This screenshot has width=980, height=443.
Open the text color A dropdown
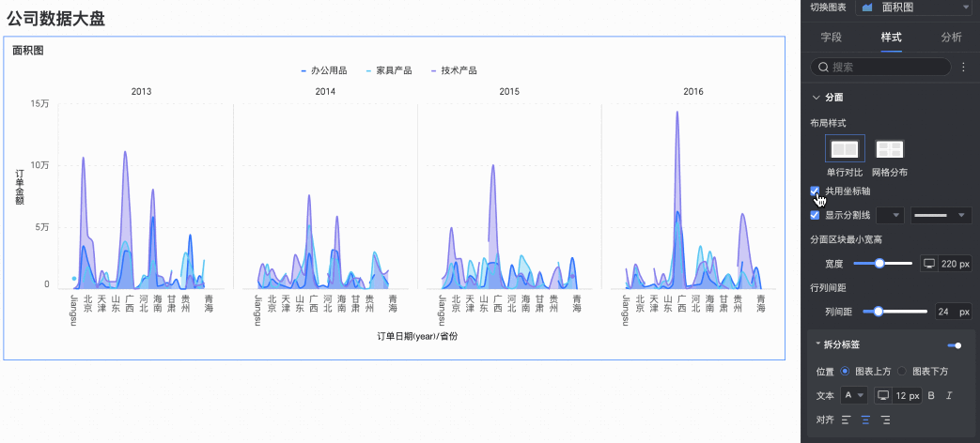point(854,395)
